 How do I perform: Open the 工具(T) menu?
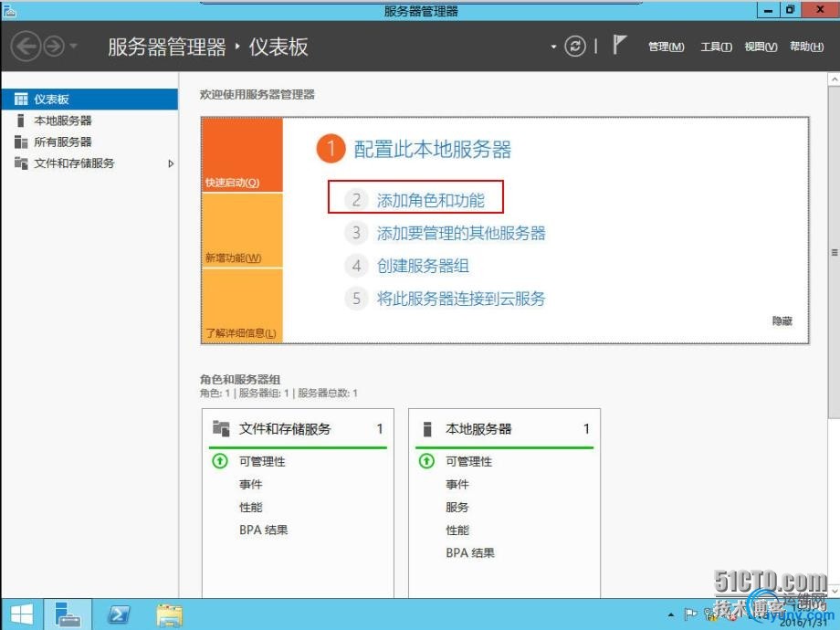click(x=716, y=47)
